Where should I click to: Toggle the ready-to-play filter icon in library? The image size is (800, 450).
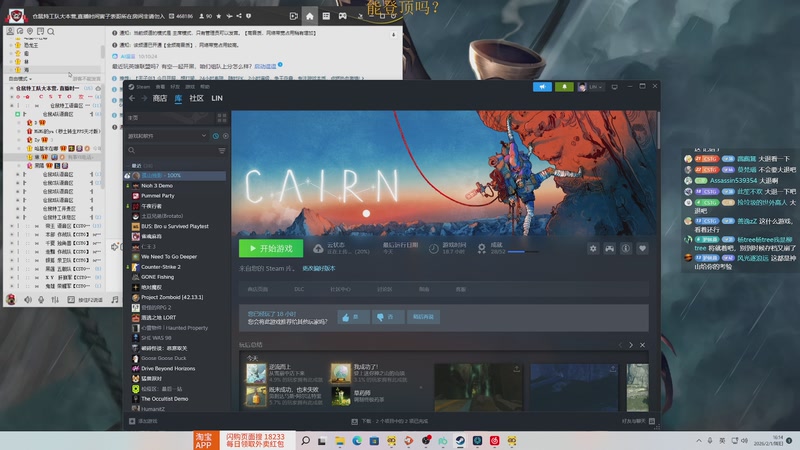point(226,136)
